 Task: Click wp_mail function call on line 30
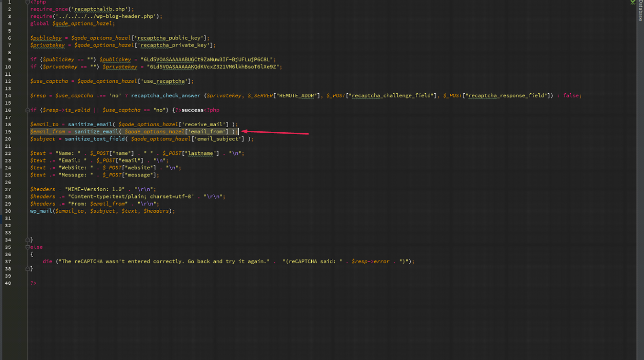[41, 211]
